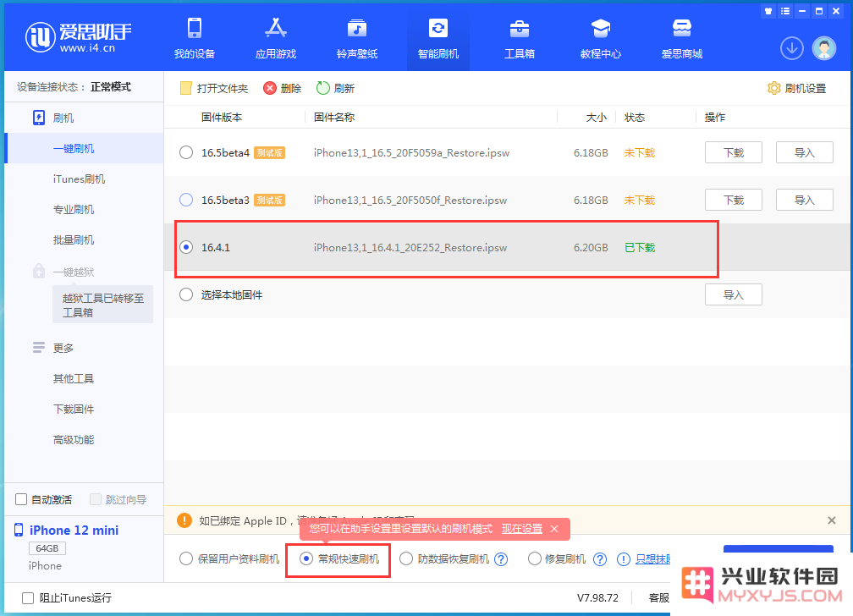
Task: Click the 更多 sidebar section header
Action: (x=53, y=348)
